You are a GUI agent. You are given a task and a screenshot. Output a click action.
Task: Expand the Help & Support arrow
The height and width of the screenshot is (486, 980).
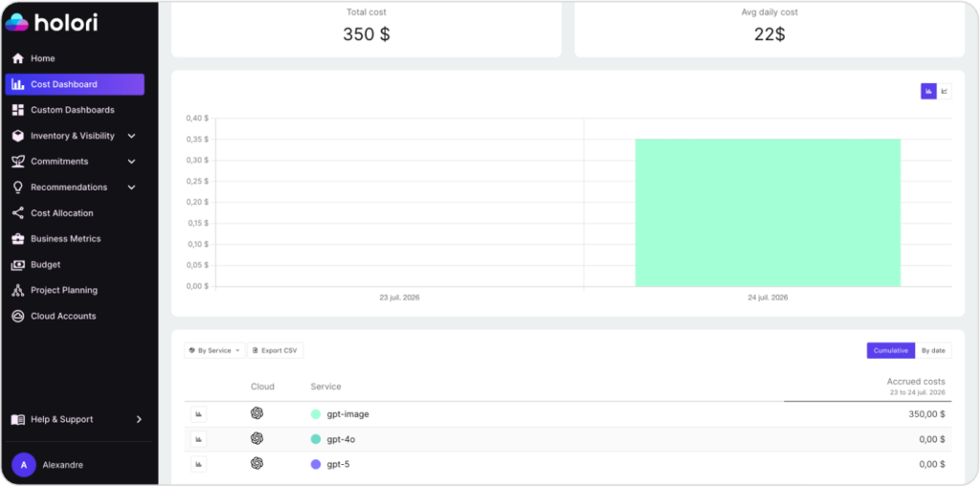click(x=139, y=420)
